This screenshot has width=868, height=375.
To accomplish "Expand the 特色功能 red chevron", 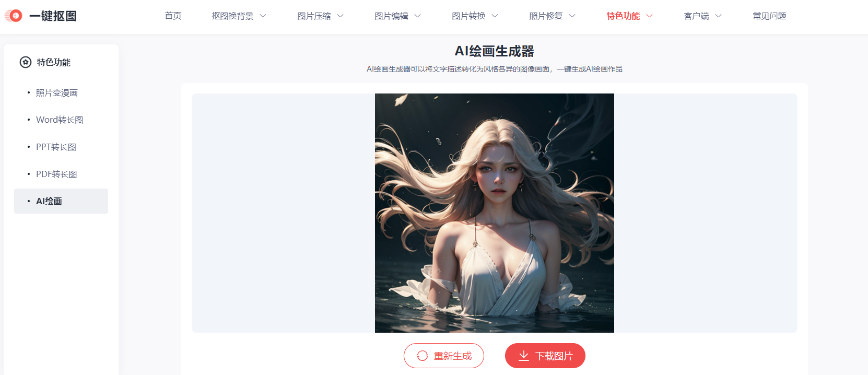I will [650, 16].
